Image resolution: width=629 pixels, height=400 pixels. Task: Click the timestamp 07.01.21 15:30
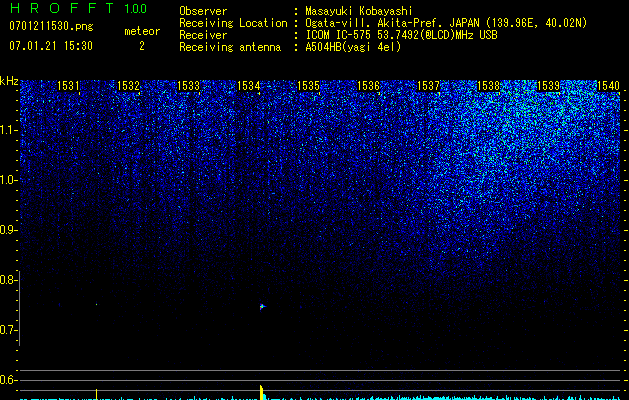[x=51, y=46]
